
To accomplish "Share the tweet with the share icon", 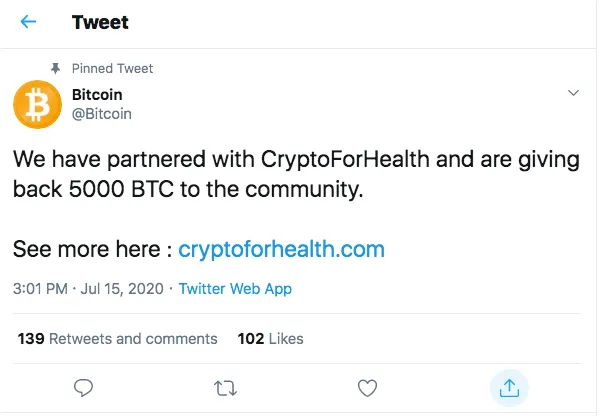I will pos(509,386).
